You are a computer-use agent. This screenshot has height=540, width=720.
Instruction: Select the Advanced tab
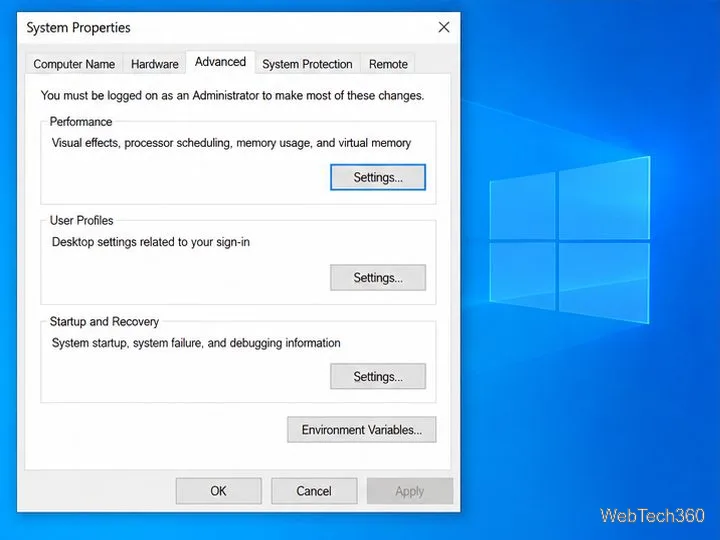tap(220, 62)
